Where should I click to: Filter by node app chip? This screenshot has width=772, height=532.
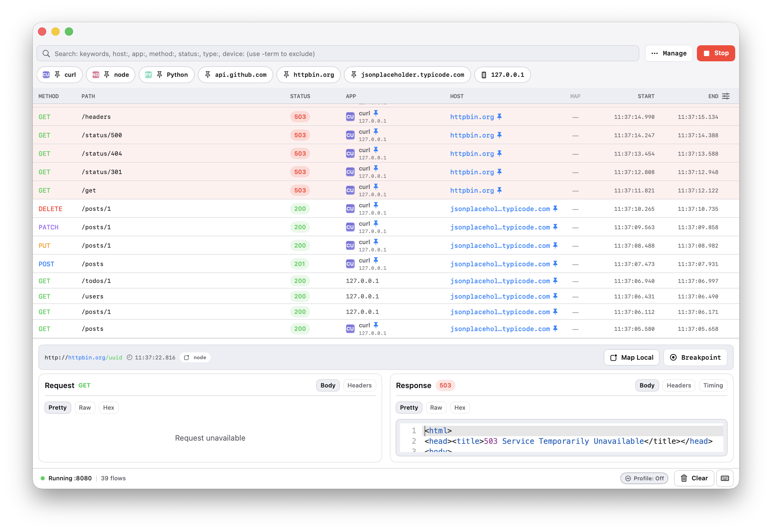(x=110, y=75)
